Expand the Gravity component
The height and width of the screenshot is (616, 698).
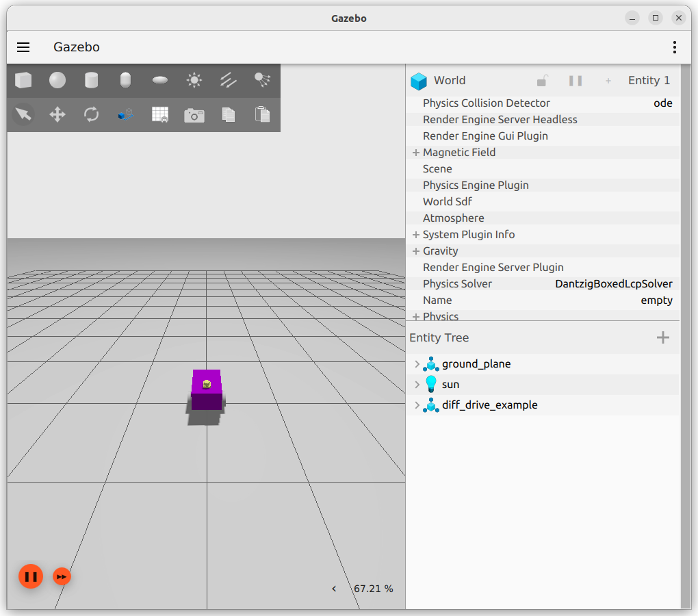coord(416,251)
